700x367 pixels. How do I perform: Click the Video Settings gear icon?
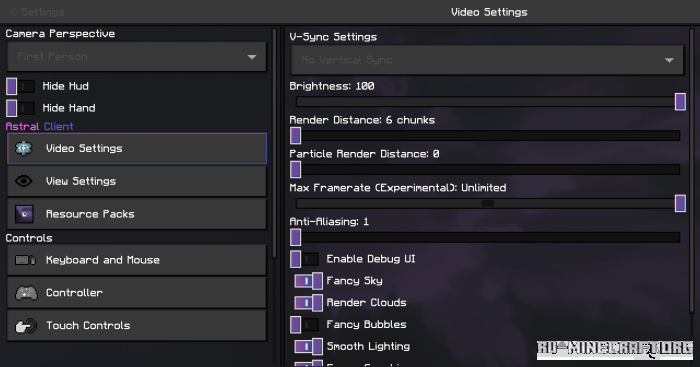click(24, 148)
